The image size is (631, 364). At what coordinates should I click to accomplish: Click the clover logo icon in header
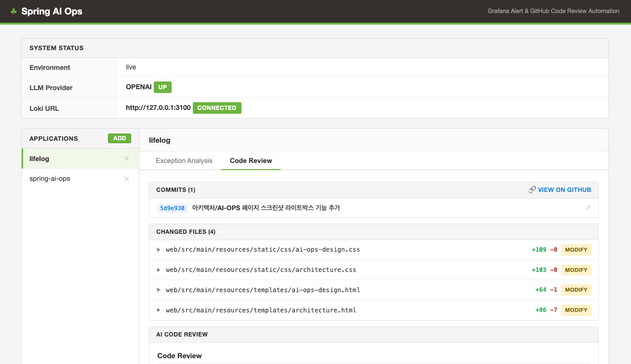13,11
